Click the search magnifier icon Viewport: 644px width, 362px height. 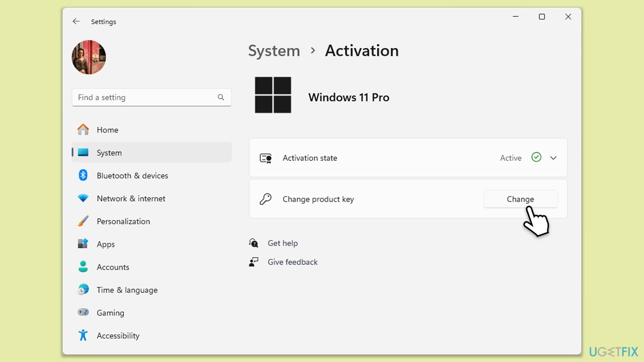221,98
